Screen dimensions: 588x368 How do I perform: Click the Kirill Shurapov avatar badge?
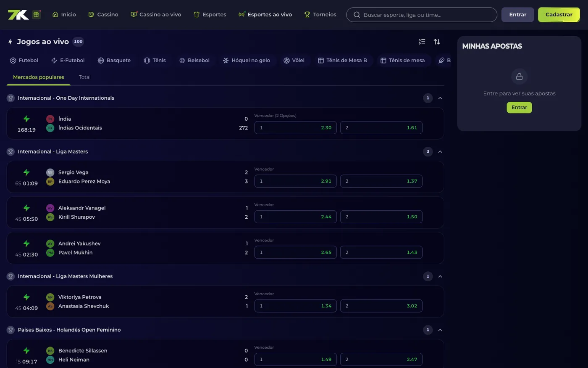point(50,217)
